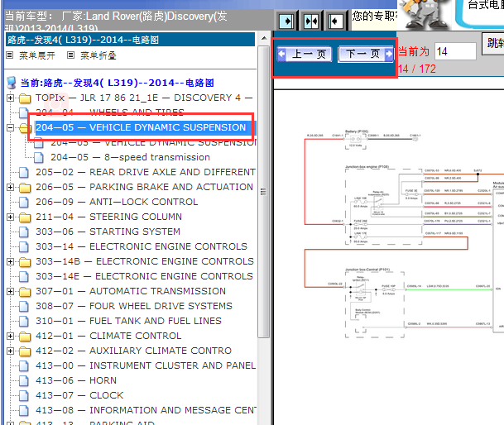Image resolution: width=504 pixels, height=425 pixels.
Task: Open 303-14 ELECTRONIC ENGINE CONTROLS document
Action: point(142,246)
